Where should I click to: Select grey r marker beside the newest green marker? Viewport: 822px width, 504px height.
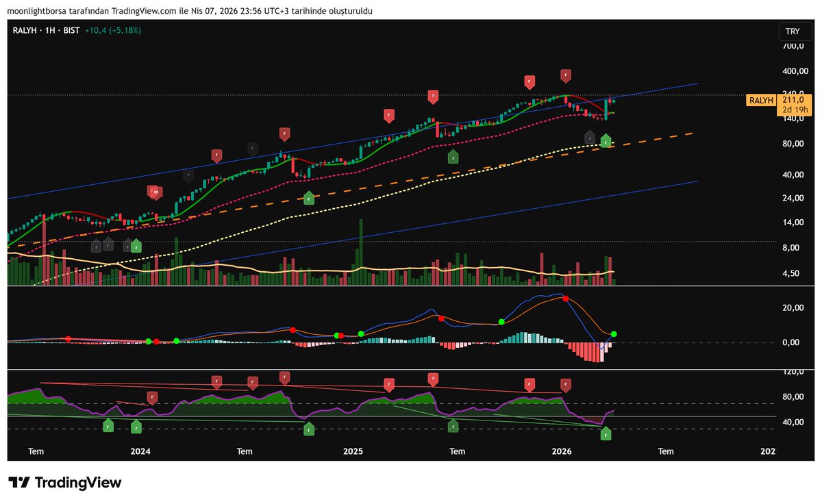(590, 137)
